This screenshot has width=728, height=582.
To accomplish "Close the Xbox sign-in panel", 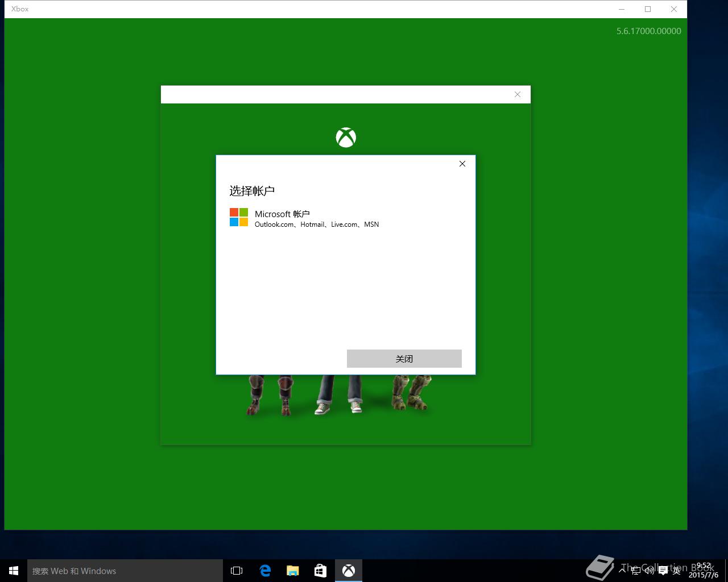I will pyautogui.click(x=518, y=94).
